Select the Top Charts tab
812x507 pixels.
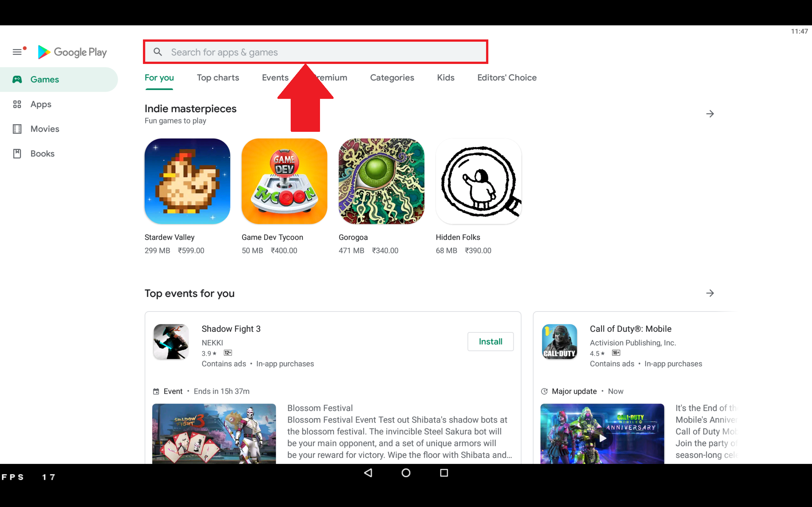coord(217,77)
